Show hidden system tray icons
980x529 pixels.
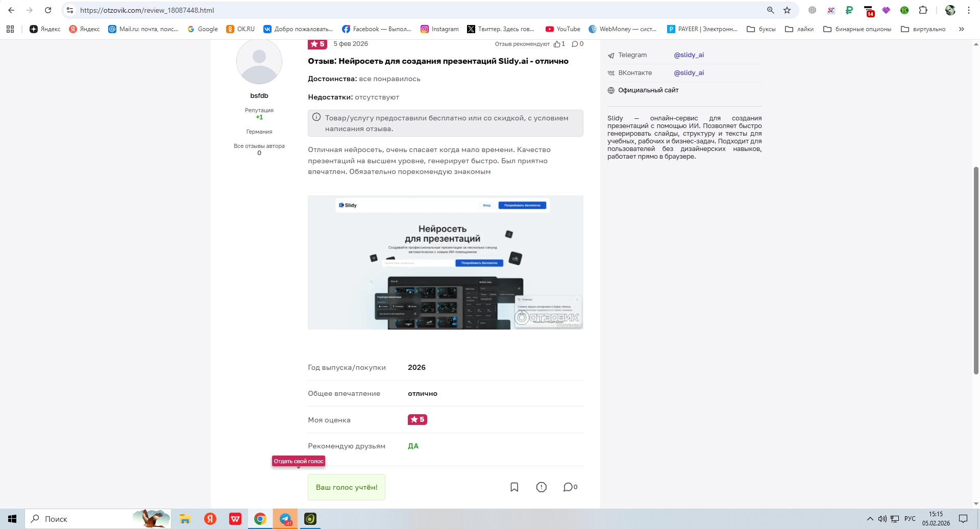click(870, 519)
